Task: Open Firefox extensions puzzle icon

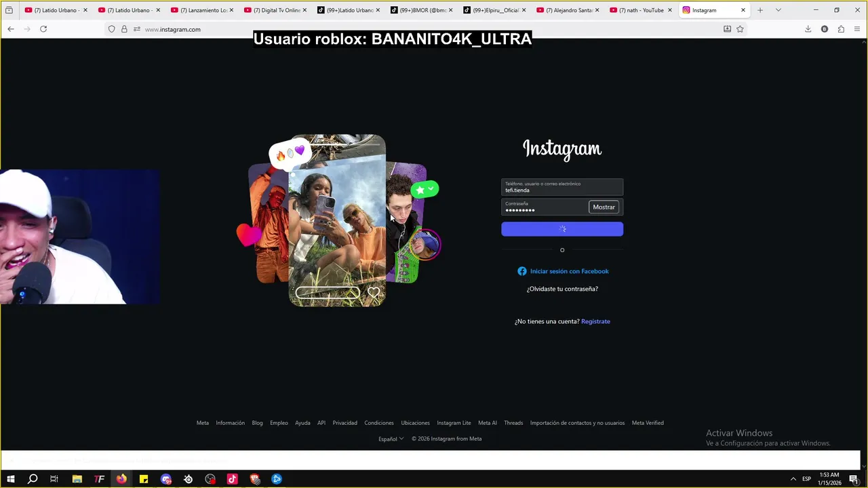Action: click(x=841, y=29)
